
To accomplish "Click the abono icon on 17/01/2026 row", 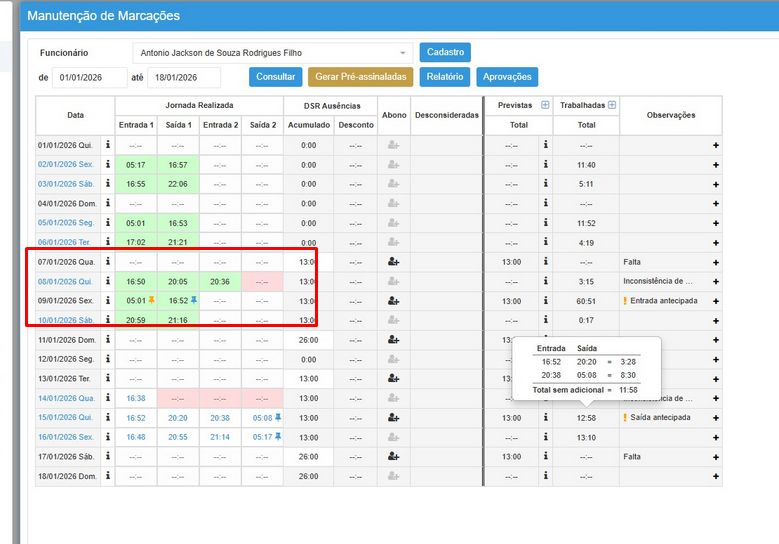I will [394, 457].
